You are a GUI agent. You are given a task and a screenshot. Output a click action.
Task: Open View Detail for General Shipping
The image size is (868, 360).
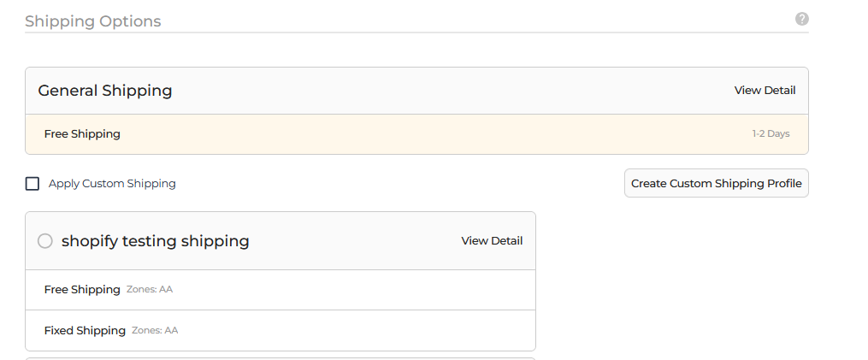click(x=765, y=91)
